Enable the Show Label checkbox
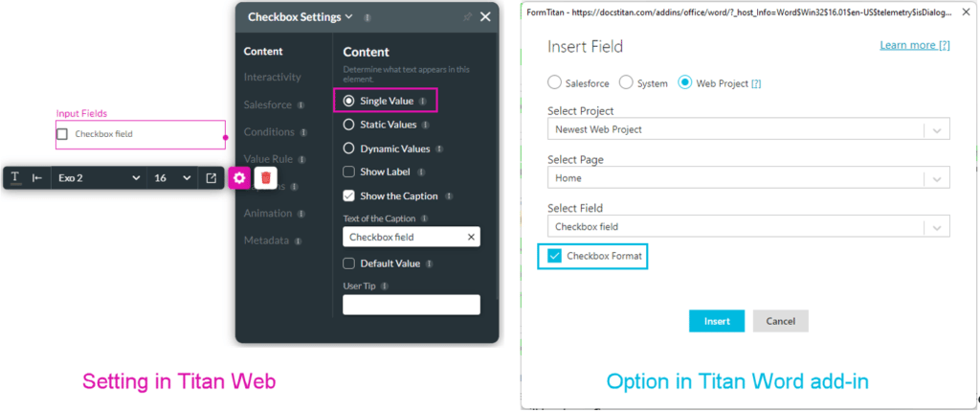980x412 pixels. pos(349,172)
